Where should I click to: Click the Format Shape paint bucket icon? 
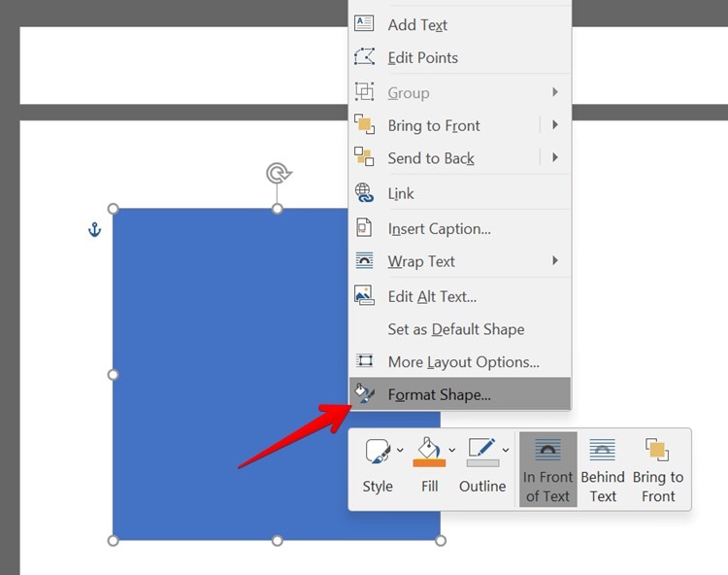(364, 394)
